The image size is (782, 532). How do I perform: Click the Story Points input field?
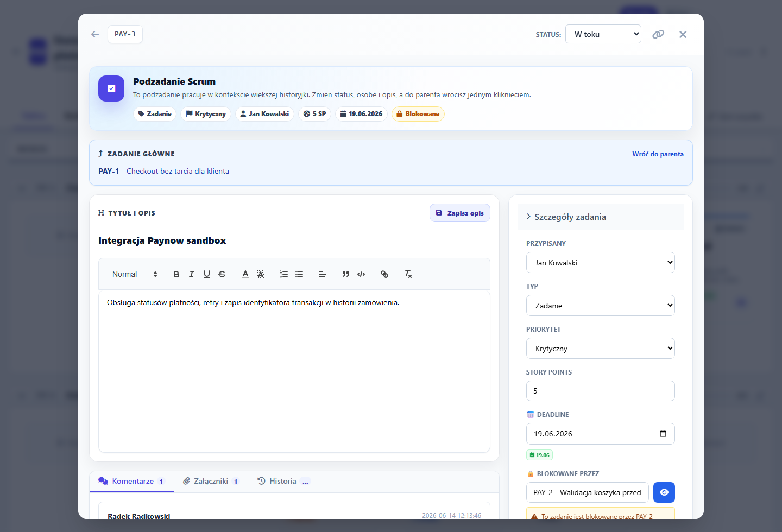(600, 391)
